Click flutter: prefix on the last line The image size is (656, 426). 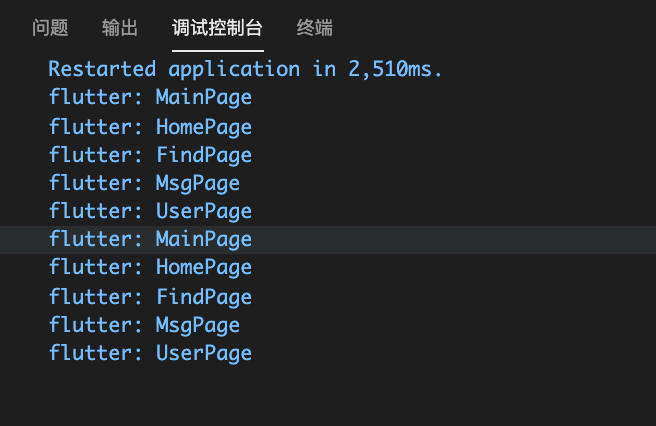96,353
